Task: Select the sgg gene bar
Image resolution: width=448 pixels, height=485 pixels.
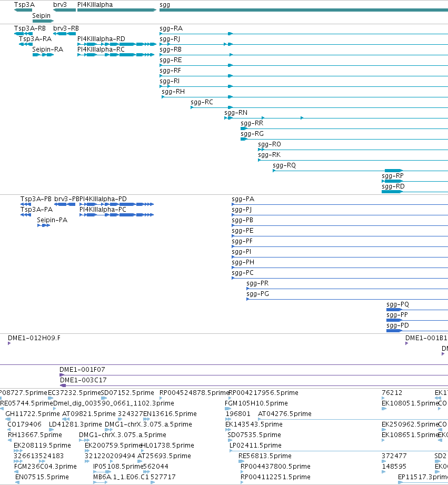Action: pos(304,10)
